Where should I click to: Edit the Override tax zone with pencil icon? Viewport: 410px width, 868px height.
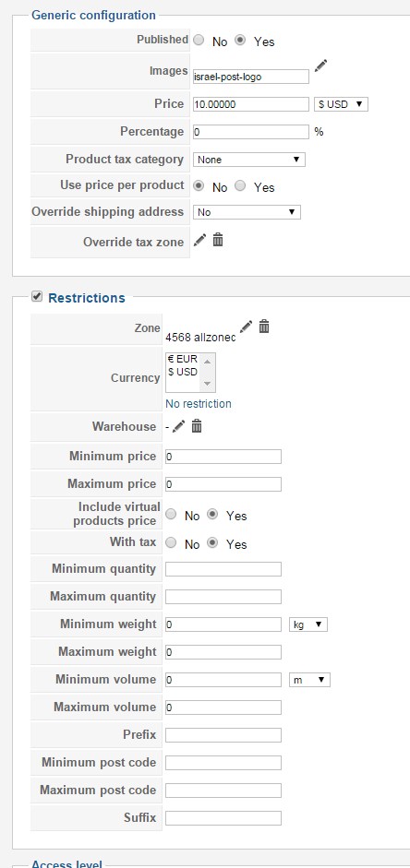pos(200,240)
